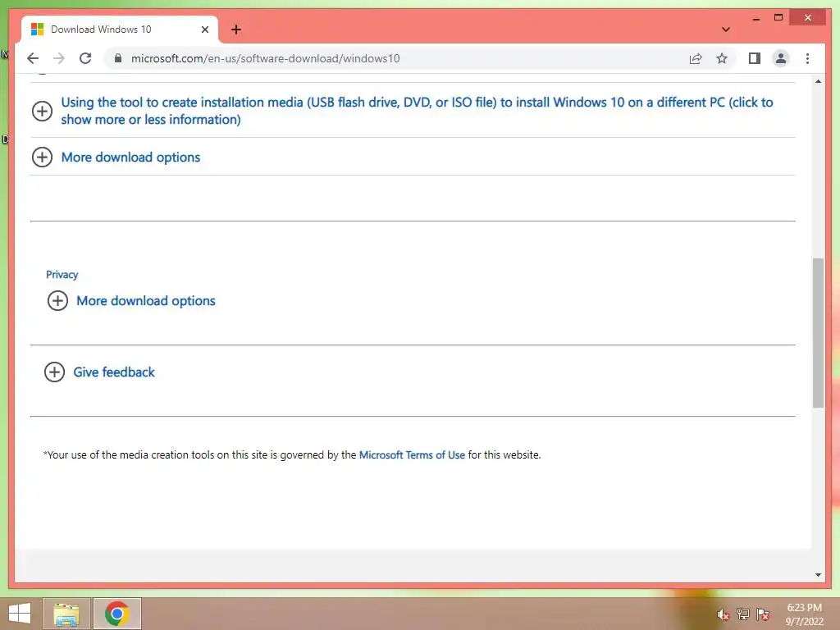Click the page scrollbar thumb
Image resolution: width=840 pixels, height=630 pixels.
pos(818,333)
